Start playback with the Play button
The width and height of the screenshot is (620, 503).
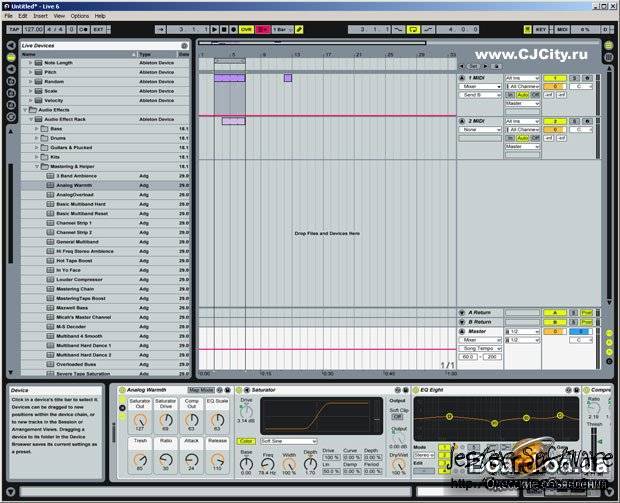[214, 29]
